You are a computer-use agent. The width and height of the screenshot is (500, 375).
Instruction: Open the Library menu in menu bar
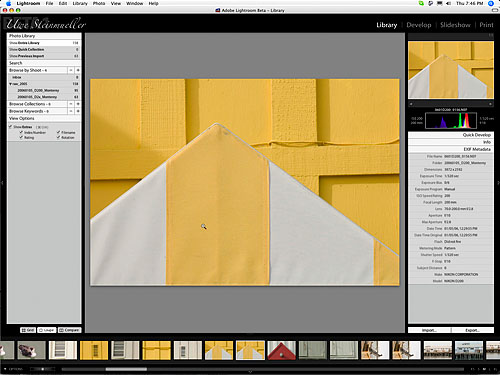click(x=80, y=3)
